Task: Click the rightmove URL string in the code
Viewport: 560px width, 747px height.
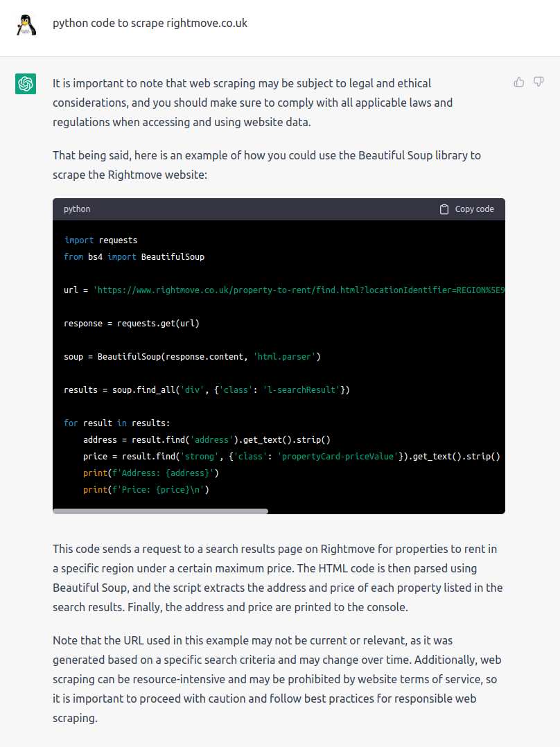Action: [299, 290]
